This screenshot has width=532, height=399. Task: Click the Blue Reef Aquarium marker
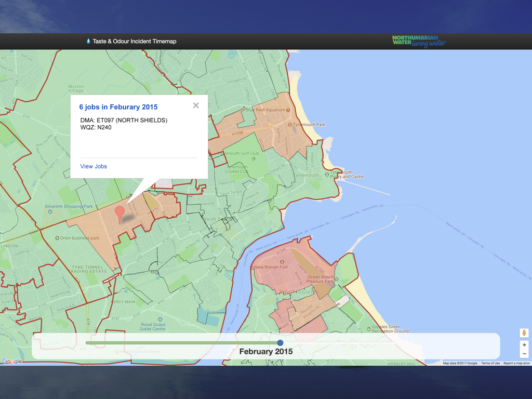[288, 110]
